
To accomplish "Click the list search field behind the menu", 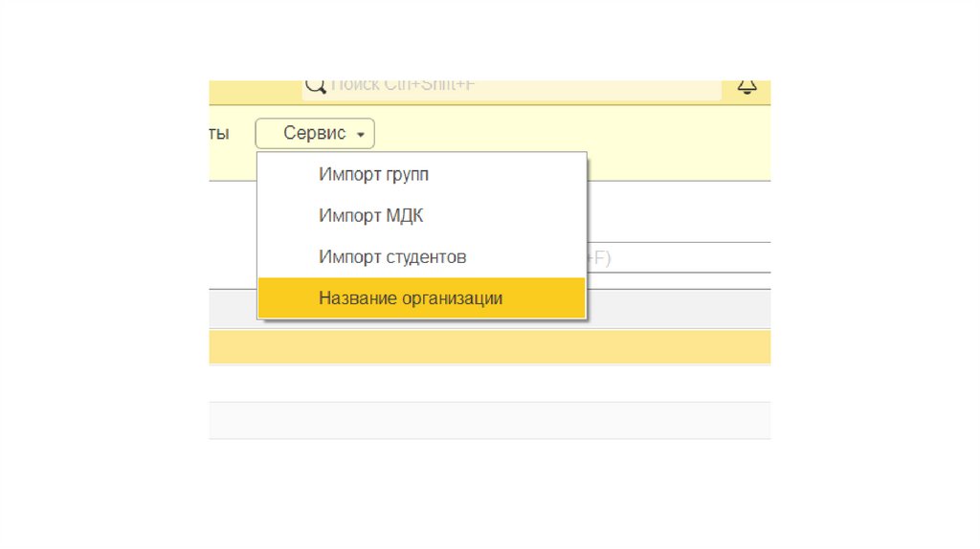I will 679,257.
